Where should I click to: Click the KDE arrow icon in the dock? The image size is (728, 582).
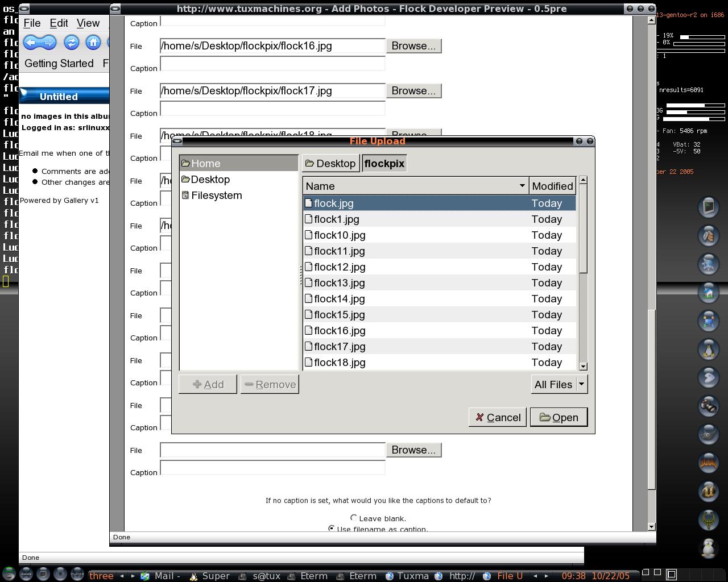click(709, 377)
